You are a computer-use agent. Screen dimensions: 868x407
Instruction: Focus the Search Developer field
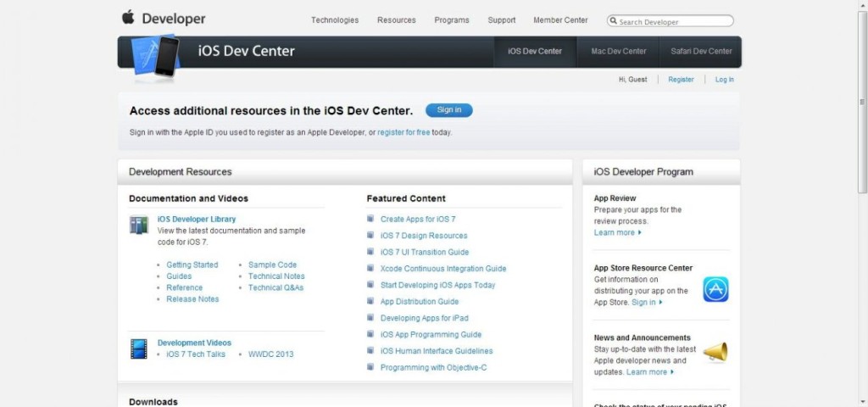[x=674, y=21]
